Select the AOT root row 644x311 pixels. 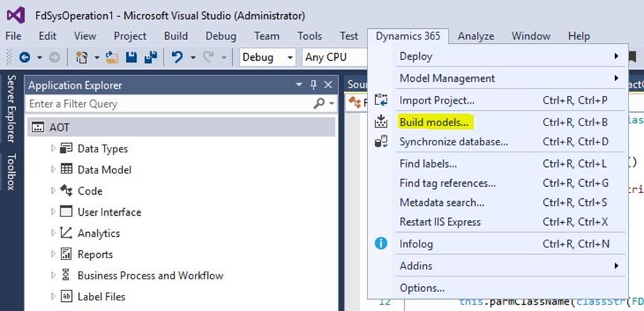tap(181, 128)
